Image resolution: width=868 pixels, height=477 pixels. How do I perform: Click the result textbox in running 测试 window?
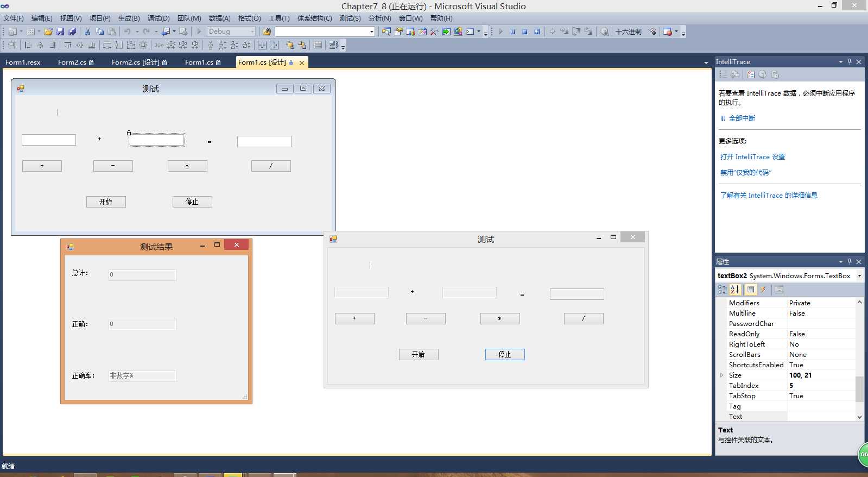click(577, 294)
